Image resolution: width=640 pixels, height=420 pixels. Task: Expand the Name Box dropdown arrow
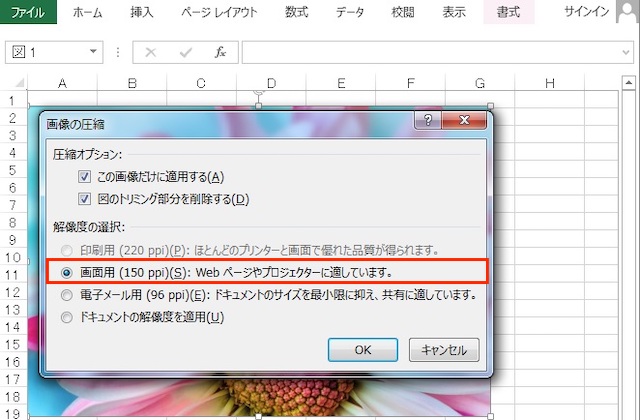(93, 52)
